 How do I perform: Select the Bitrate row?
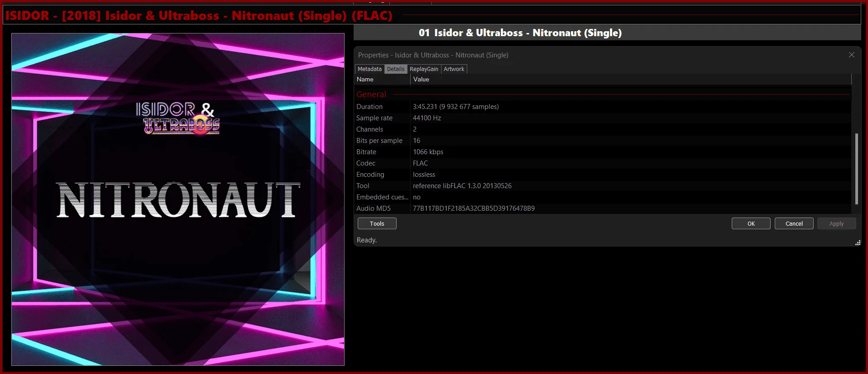603,152
